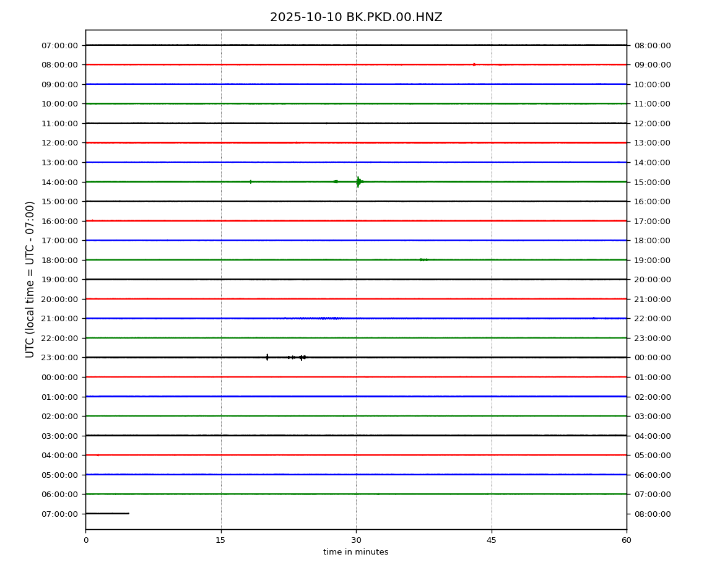Click the vertical UTC local time axis label
The height and width of the screenshot is (588, 712).
tap(30, 279)
